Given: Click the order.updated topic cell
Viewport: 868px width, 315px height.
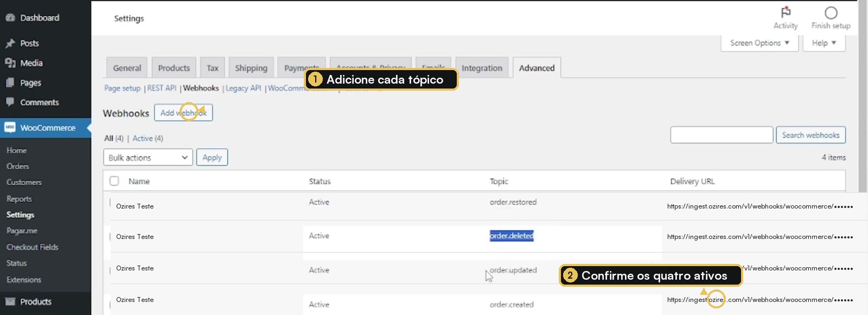Looking at the screenshot, I should tap(513, 270).
